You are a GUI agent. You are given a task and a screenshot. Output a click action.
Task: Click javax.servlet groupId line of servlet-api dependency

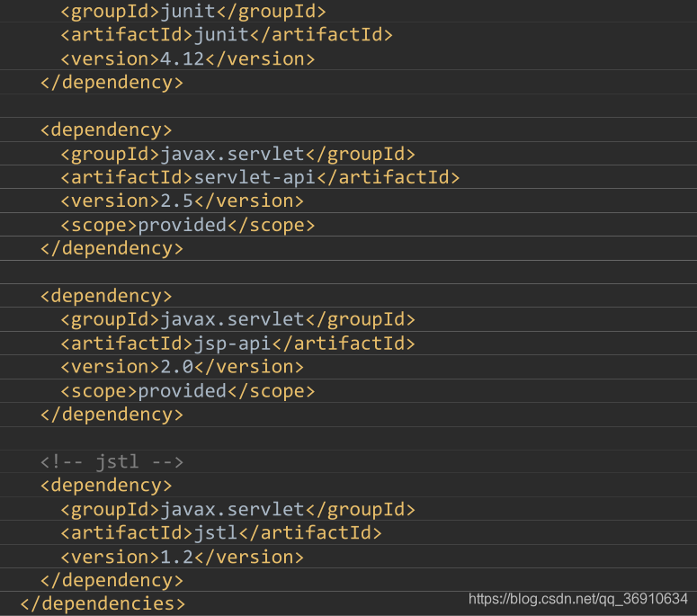(237, 154)
